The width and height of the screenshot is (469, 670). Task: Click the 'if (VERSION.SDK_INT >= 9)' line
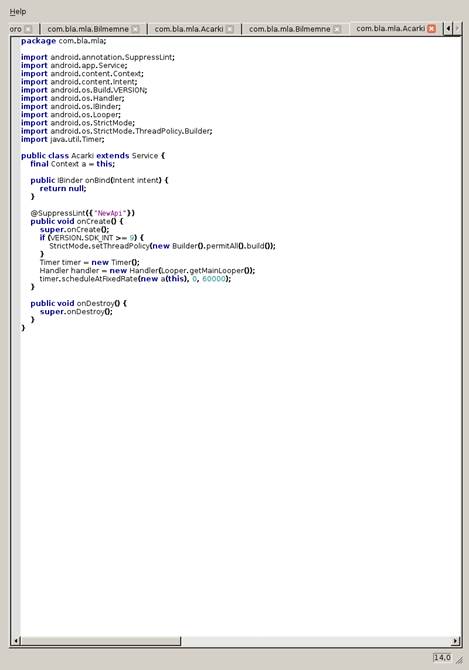92,238
